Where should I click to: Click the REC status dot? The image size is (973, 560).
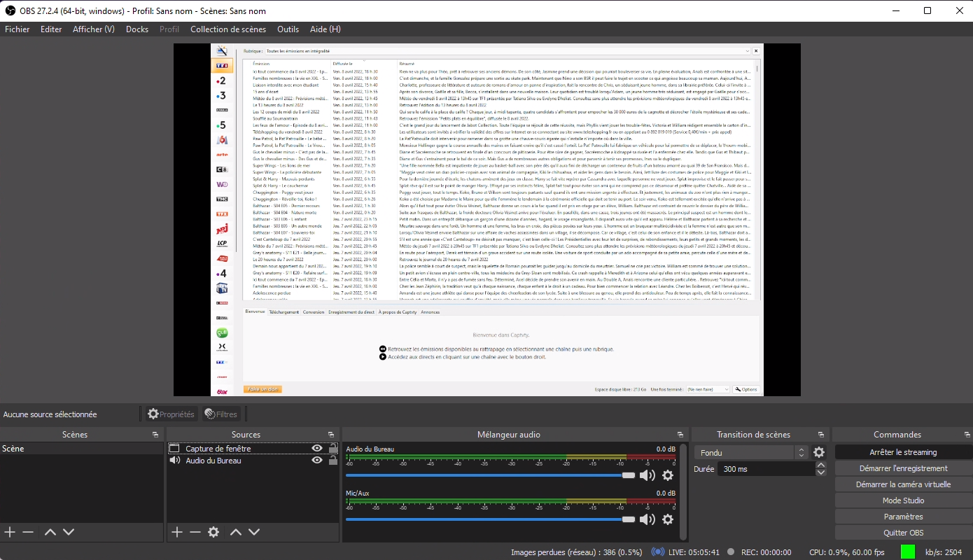(x=731, y=552)
